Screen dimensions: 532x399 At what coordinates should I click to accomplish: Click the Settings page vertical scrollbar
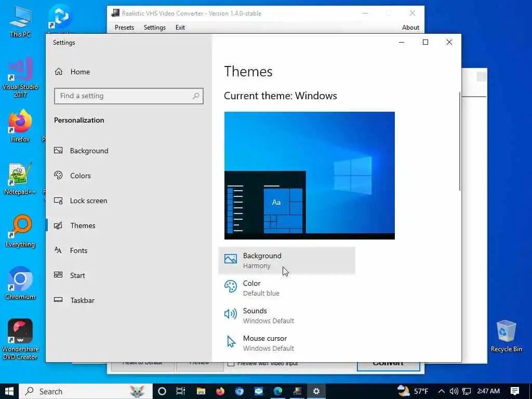460,141
